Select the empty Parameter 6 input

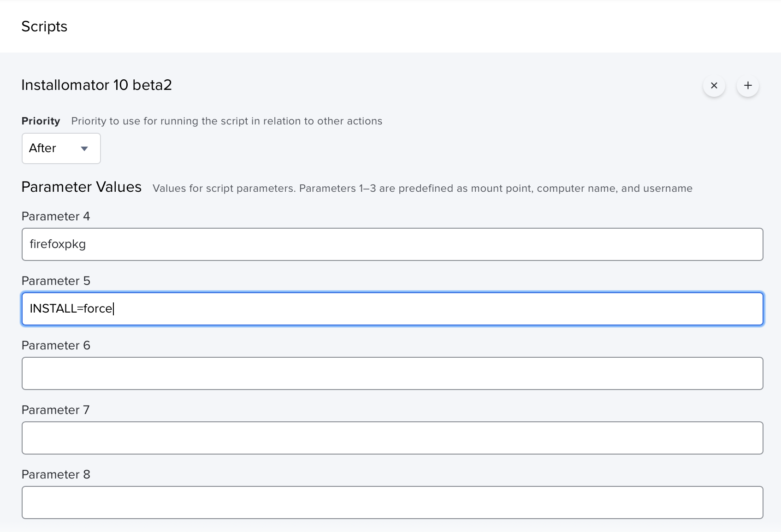pos(392,373)
